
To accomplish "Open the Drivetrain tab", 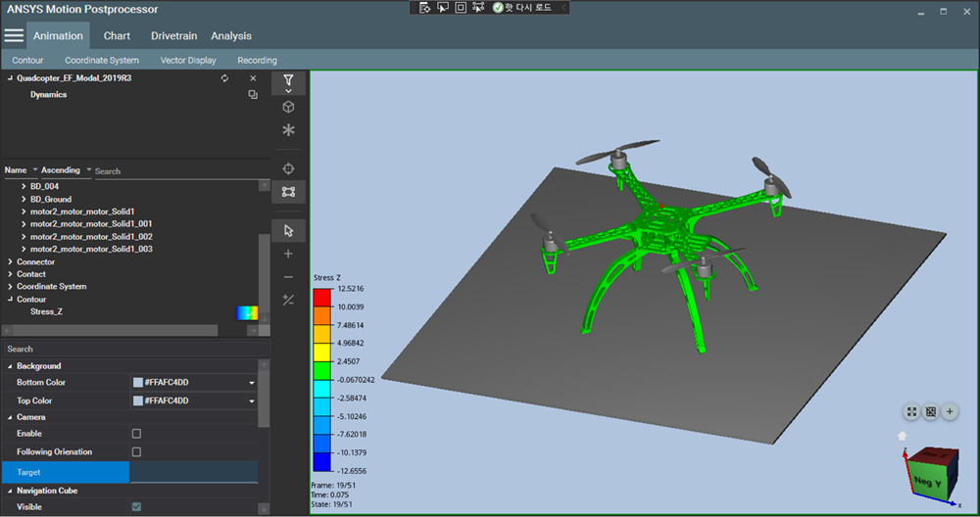I will [173, 36].
